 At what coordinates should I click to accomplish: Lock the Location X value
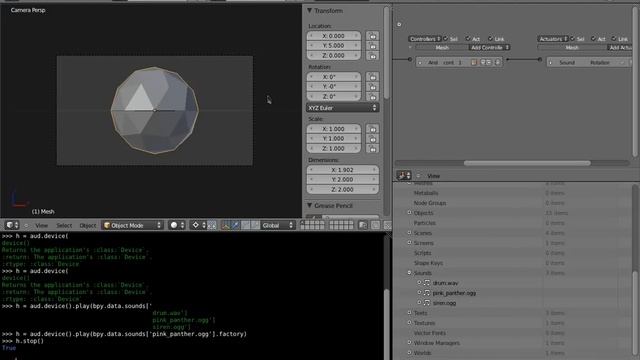tap(372, 36)
